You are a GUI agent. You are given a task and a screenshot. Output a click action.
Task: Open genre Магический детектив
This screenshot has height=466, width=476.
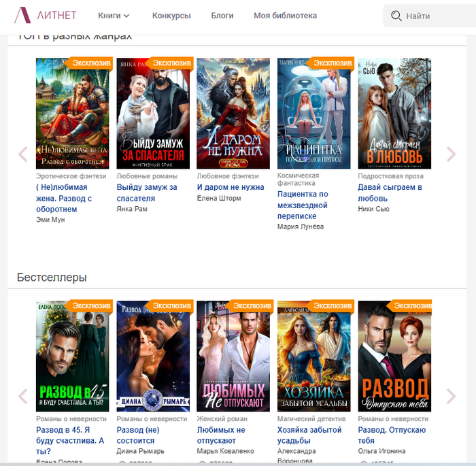(311, 419)
